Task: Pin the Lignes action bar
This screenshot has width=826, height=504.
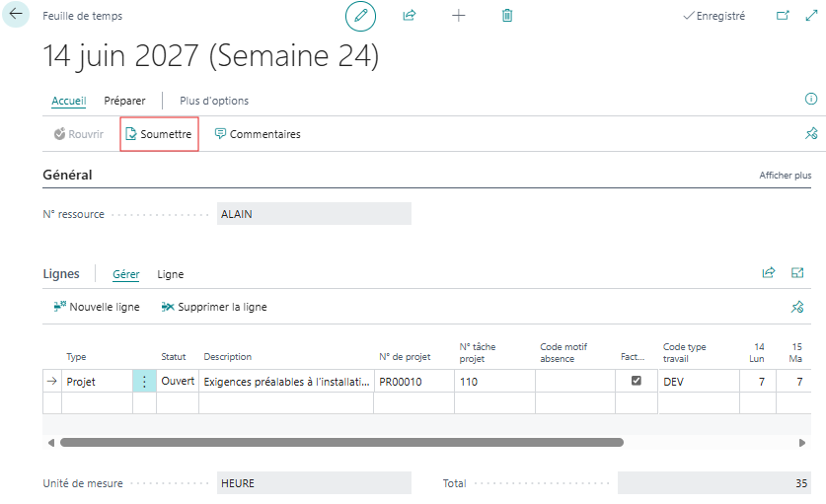Action: [x=797, y=307]
